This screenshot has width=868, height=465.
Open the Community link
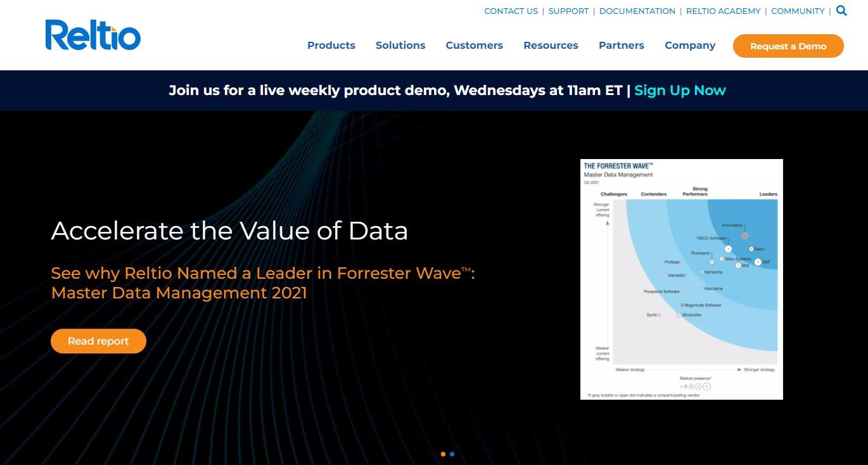pyautogui.click(x=797, y=11)
